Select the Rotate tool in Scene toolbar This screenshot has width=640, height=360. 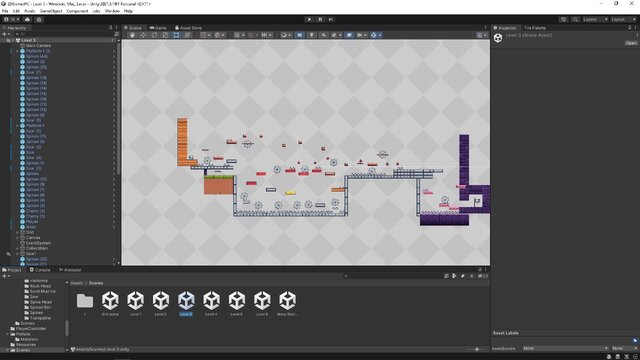[154, 35]
